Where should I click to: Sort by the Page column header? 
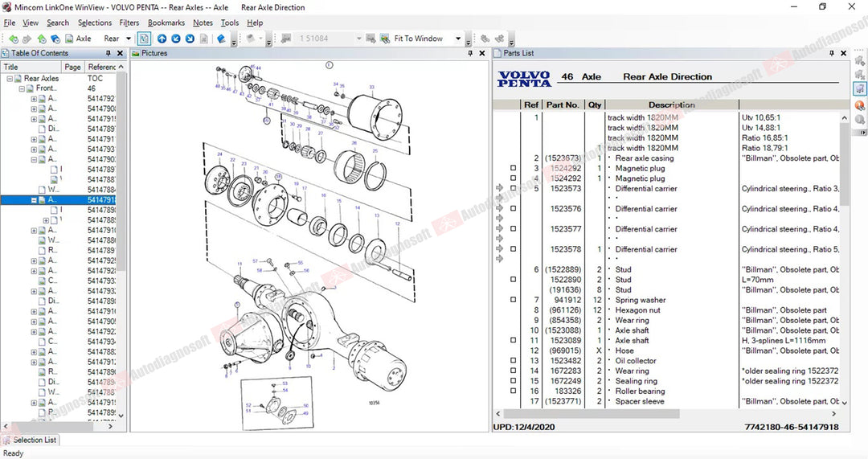pyautogui.click(x=72, y=67)
